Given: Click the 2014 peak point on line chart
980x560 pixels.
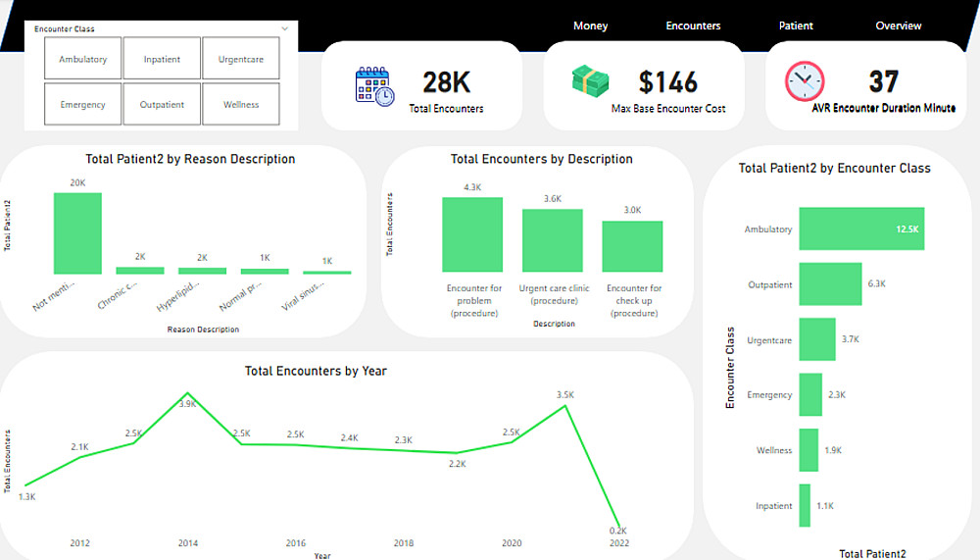Looking at the screenshot, I should 188,393.
